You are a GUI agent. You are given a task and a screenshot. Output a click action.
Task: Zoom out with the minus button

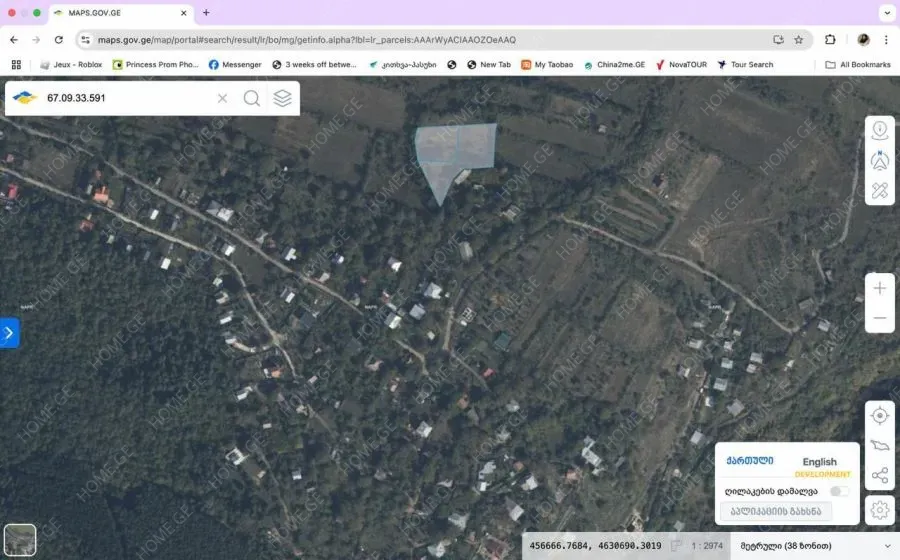click(880, 319)
